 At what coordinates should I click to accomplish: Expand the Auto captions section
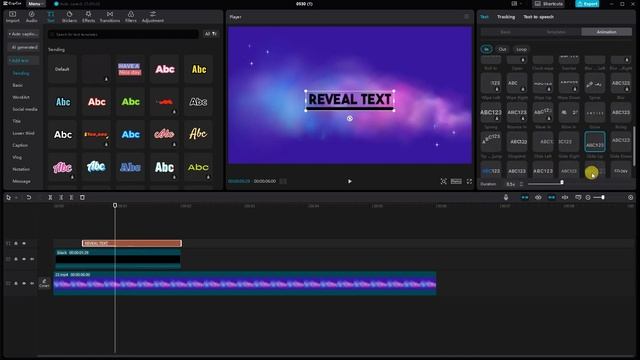point(23,34)
